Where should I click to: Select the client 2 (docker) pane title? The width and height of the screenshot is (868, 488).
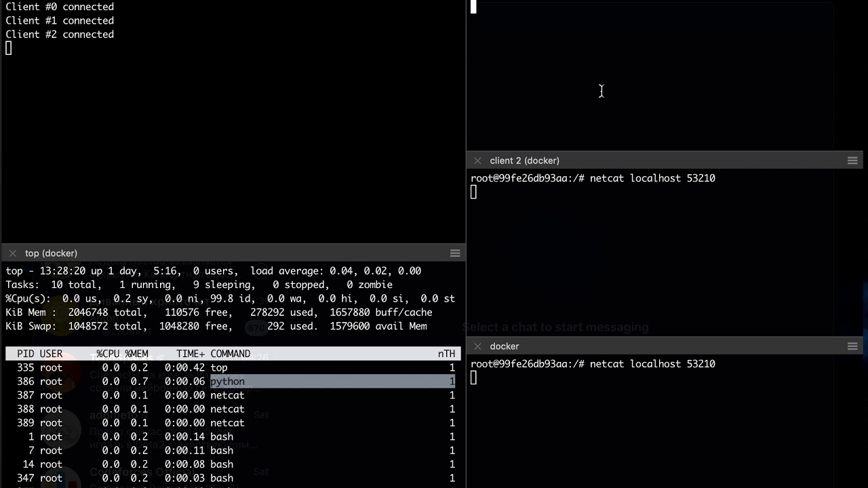tap(524, 161)
